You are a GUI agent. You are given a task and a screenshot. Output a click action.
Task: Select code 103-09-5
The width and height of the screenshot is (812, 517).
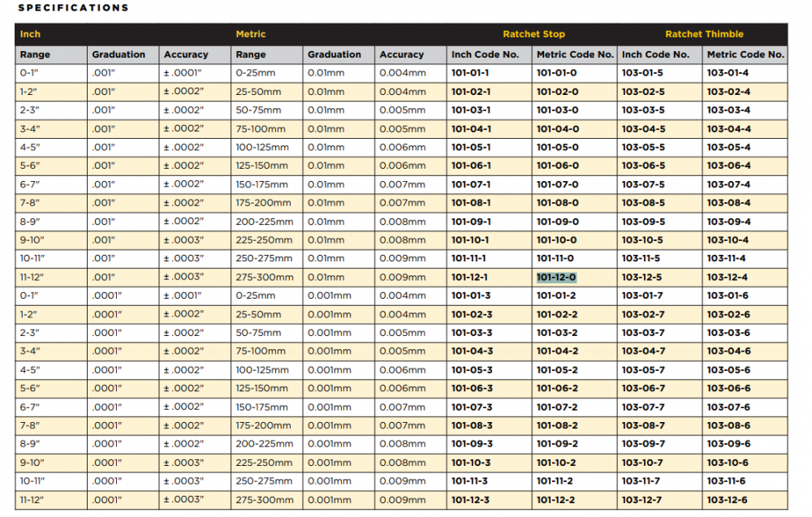[643, 222]
